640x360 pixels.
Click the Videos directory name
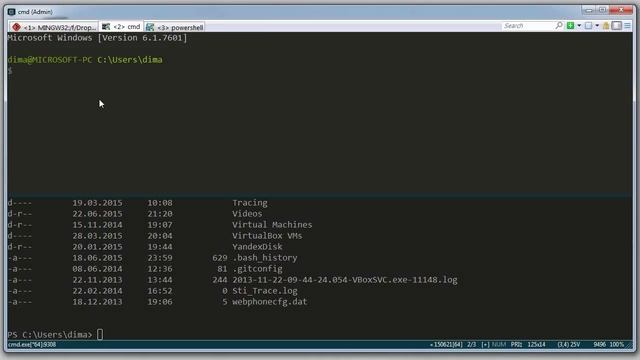(247, 214)
